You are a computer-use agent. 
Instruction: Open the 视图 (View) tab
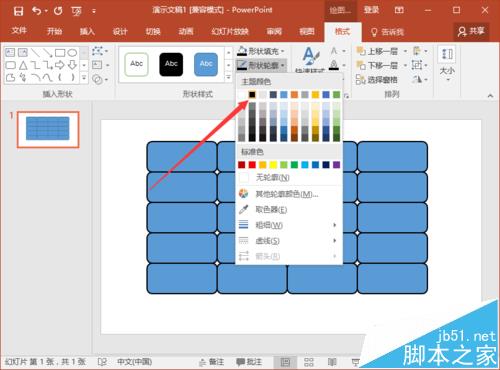[x=307, y=31]
